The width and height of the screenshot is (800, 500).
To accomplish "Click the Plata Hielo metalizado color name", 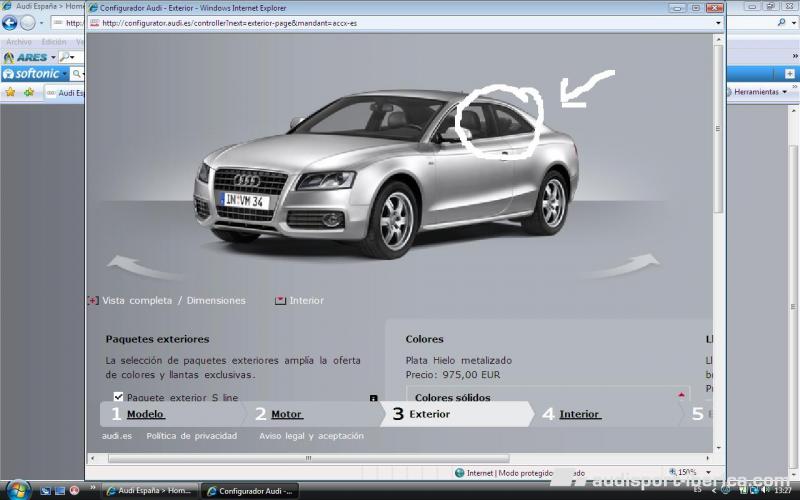I will 459,360.
